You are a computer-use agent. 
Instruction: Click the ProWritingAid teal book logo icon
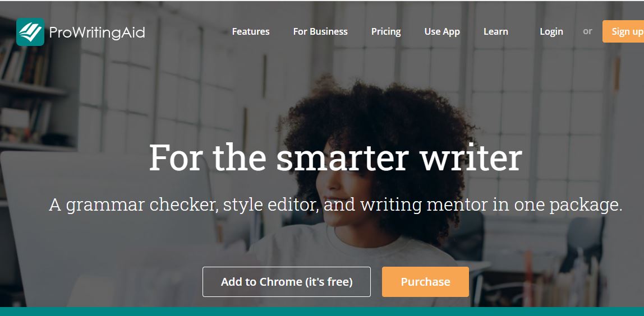[x=30, y=32]
